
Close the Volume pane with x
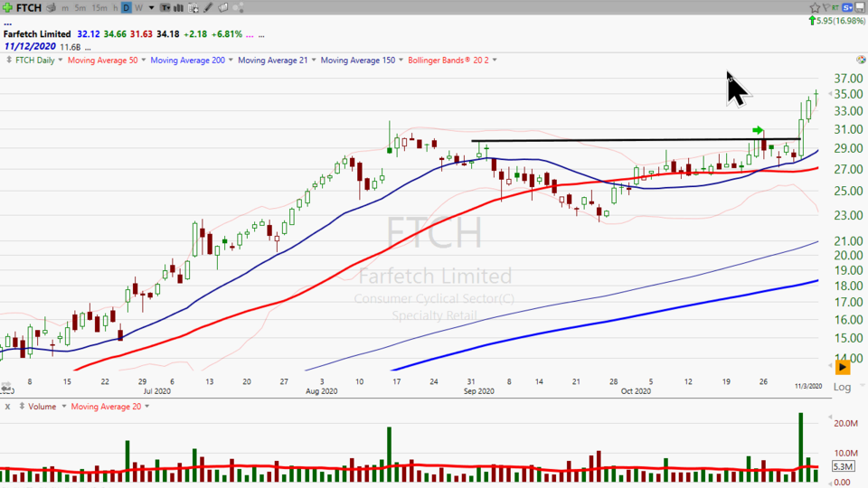(x=8, y=407)
